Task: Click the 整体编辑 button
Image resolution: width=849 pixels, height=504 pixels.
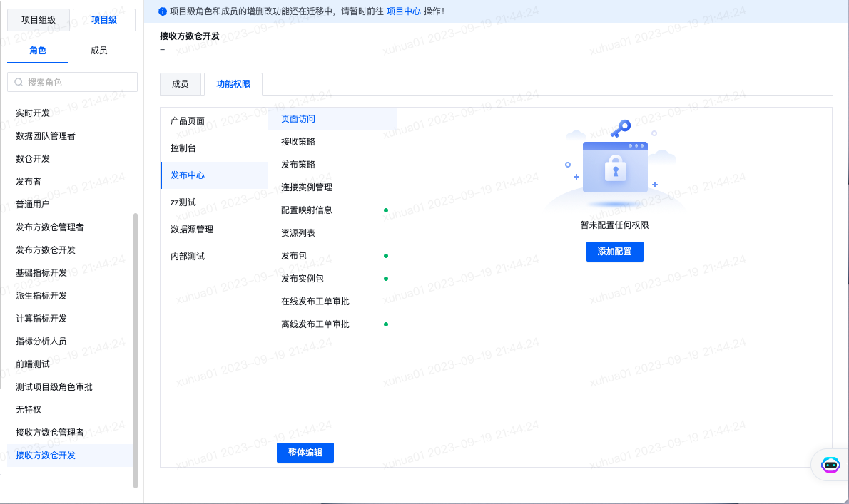Action: tap(305, 453)
